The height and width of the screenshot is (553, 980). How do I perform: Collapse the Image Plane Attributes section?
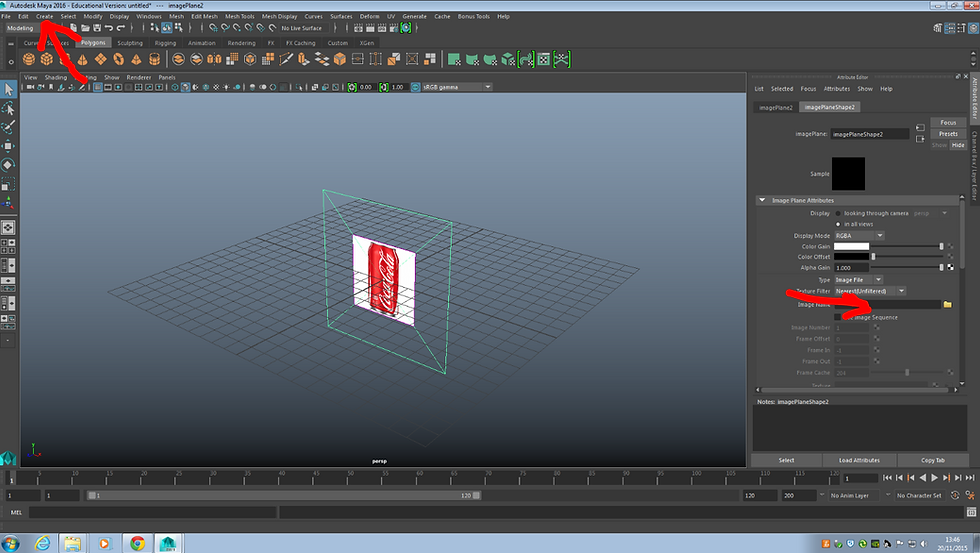[762, 201]
